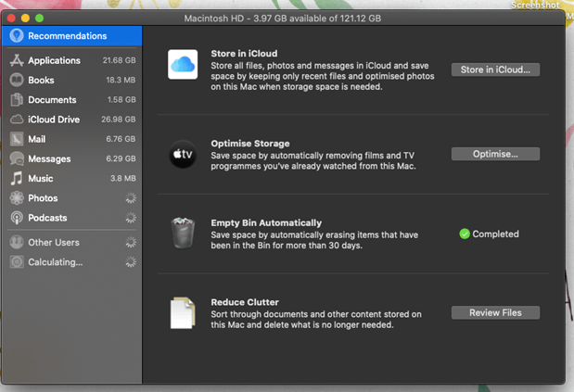Click the Mail stamp icon
The image size is (574, 392).
pyautogui.click(x=17, y=139)
